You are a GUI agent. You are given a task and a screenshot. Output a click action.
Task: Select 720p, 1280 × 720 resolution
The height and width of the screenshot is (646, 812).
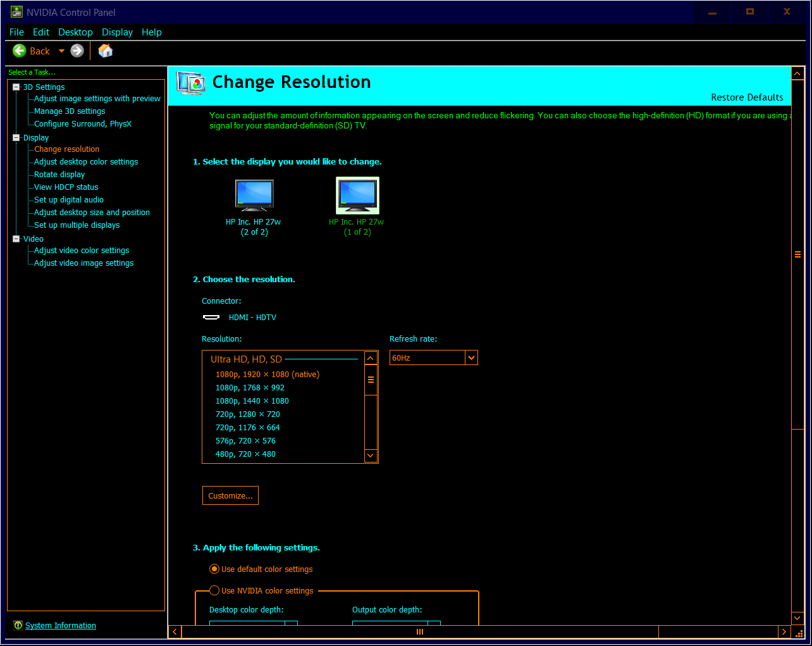coord(248,414)
